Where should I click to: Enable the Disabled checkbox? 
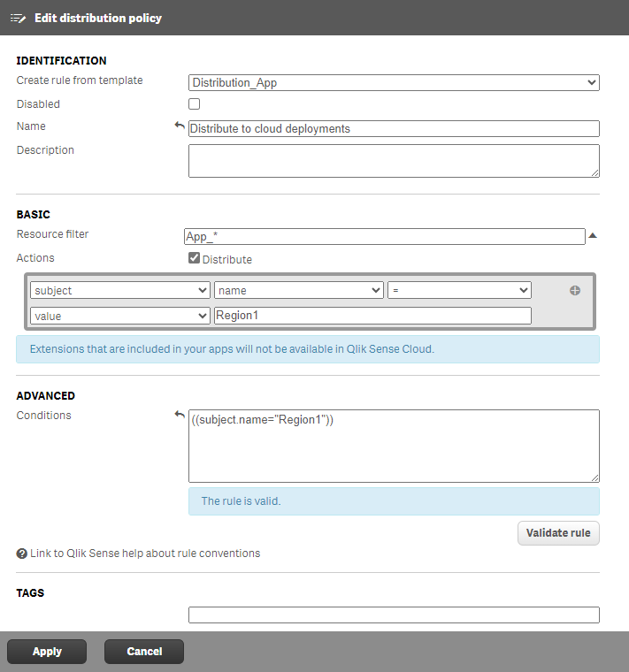195,104
